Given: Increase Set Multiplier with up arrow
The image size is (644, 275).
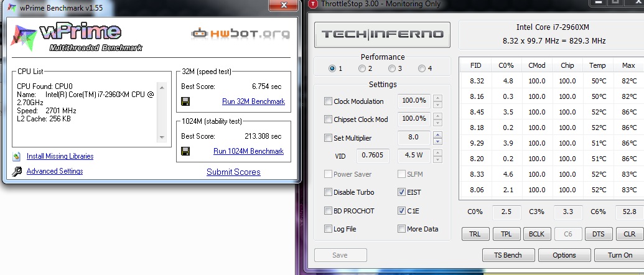Looking at the screenshot, I should click(x=437, y=134).
